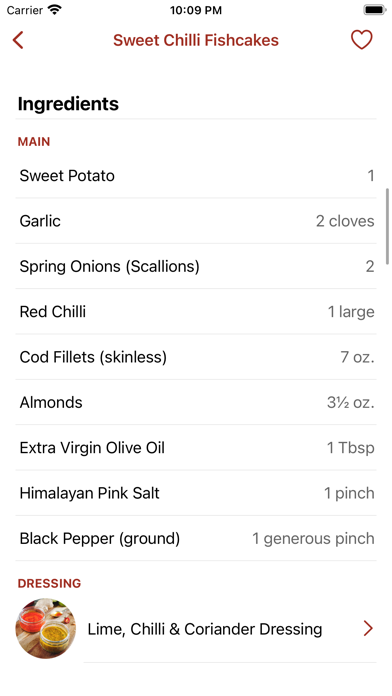This screenshot has height=696, width=392.
Task: Click the battery status icon
Action: [375, 10]
